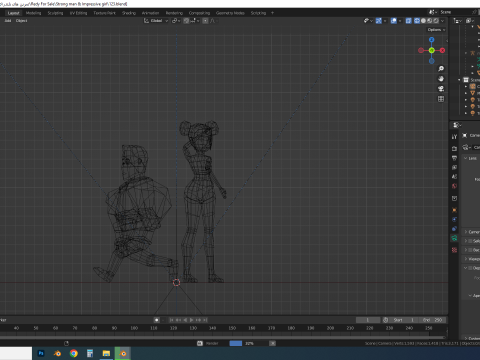Open Photoshop from the taskbar
Screen dimensions: 480x360
[x=41, y=353]
